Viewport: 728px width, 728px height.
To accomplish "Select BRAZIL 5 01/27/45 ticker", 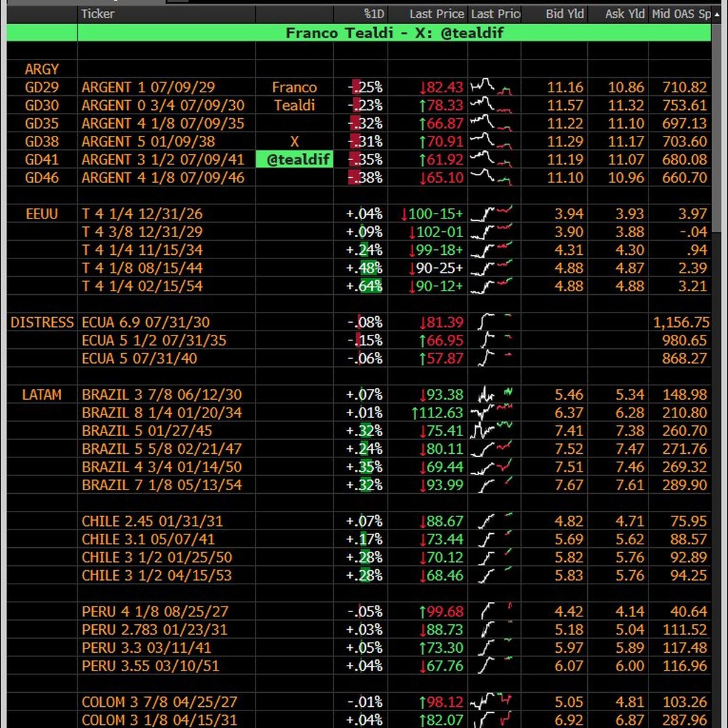I will click(x=147, y=431).
